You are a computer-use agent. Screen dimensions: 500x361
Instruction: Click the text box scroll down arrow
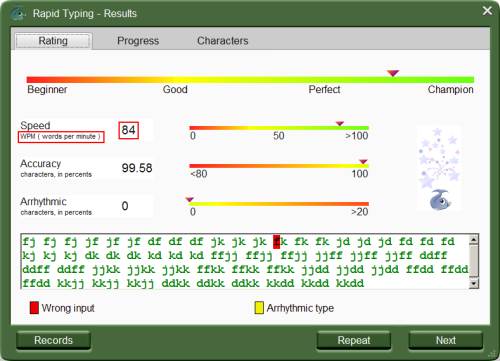tap(474, 284)
